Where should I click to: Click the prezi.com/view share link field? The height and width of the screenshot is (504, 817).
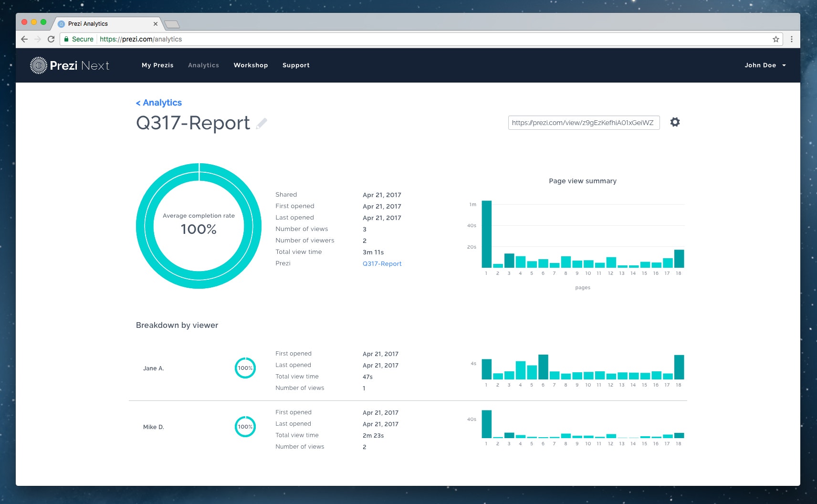tap(584, 123)
